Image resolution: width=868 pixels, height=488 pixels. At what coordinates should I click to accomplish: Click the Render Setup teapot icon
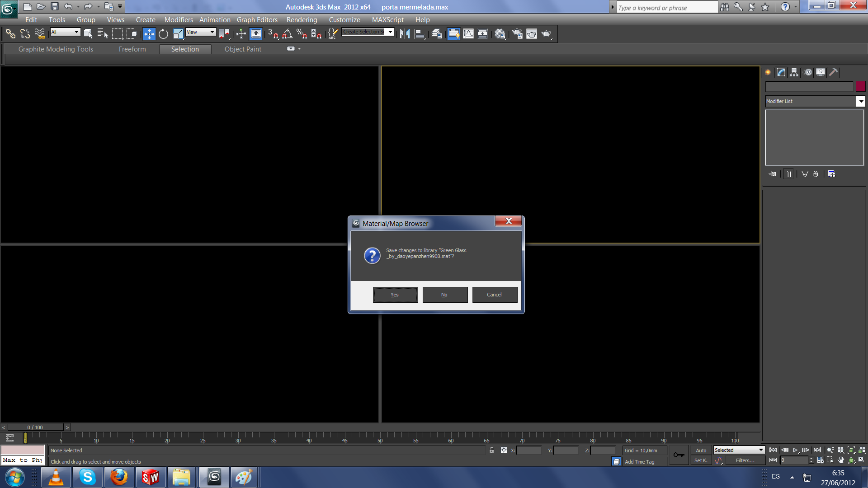pos(517,34)
